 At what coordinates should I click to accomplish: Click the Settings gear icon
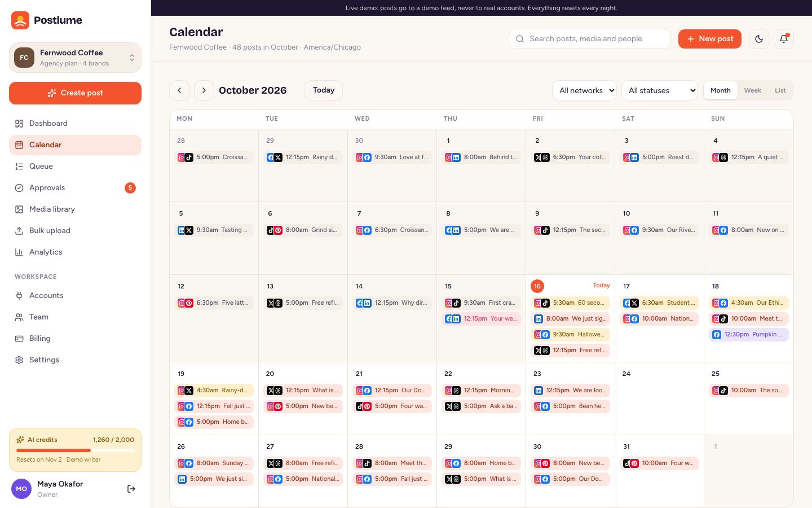19,360
